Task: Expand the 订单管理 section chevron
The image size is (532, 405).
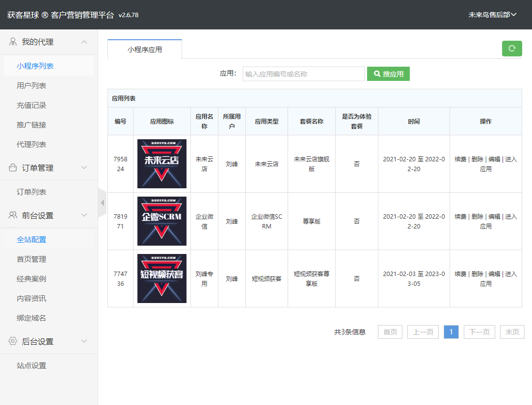Action: pos(84,168)
